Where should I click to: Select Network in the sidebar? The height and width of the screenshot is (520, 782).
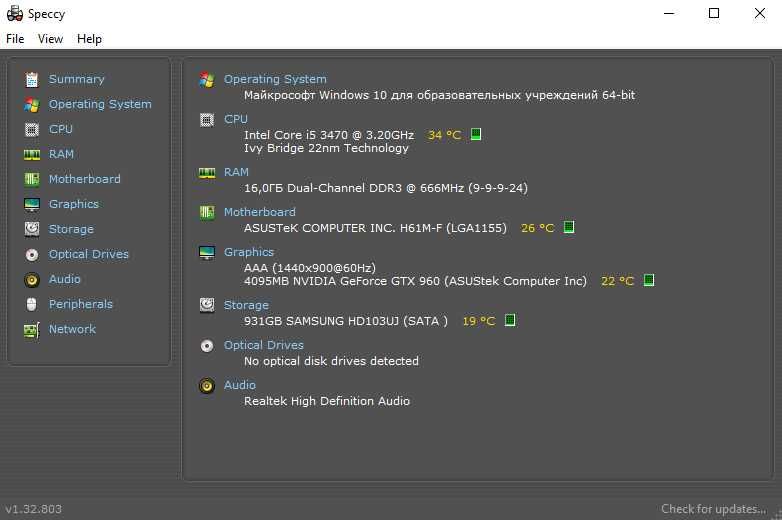(72, 329)
